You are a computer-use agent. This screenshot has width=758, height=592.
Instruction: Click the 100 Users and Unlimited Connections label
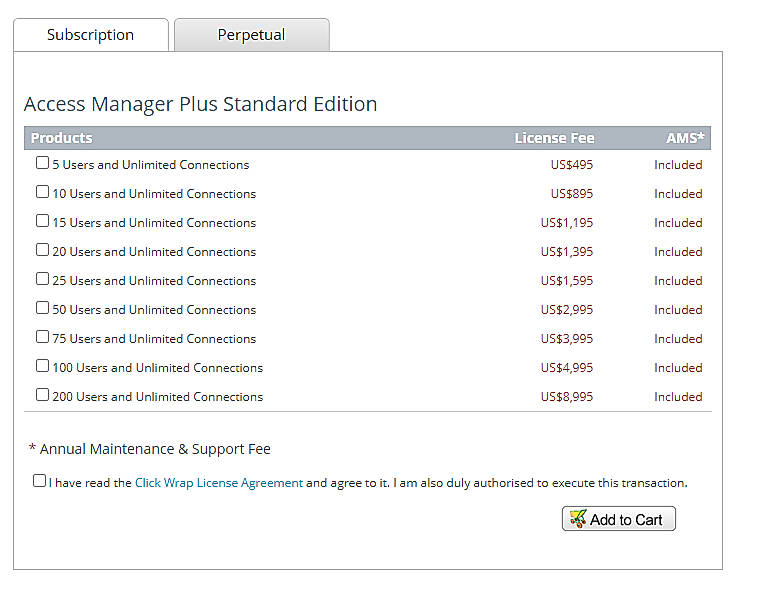click(x=158, y=368)
